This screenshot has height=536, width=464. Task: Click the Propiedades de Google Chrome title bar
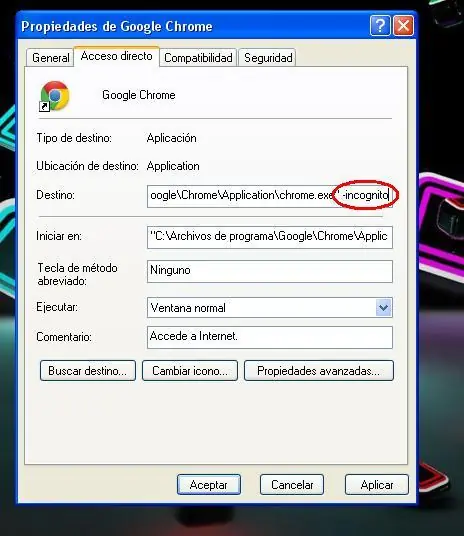(x=216, y=26)
